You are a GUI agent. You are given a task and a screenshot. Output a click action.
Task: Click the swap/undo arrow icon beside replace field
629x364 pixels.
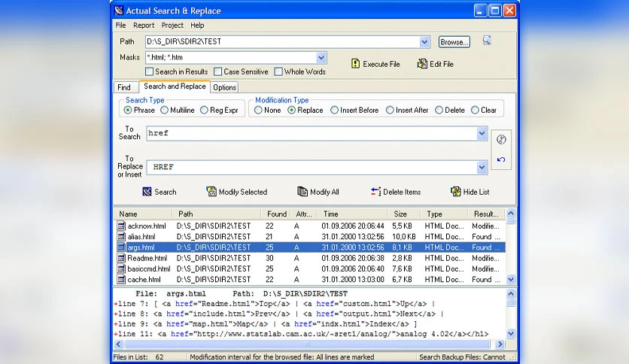point(501,159)
